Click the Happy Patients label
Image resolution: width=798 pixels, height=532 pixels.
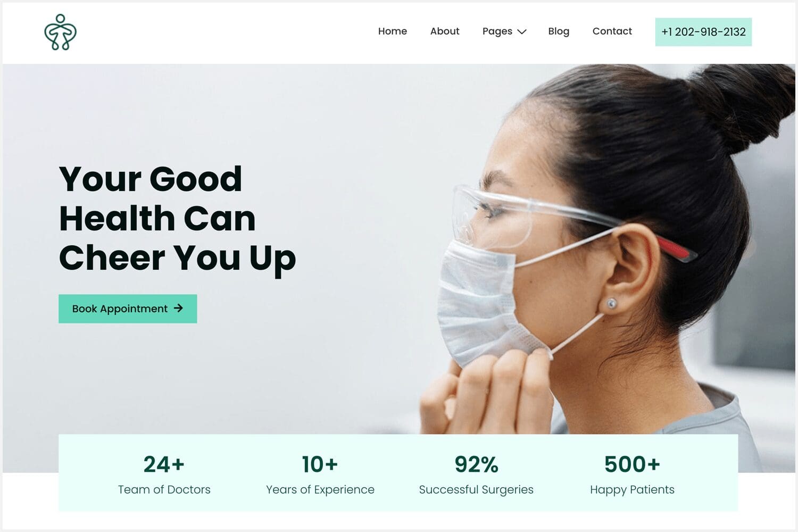point(632,490)
